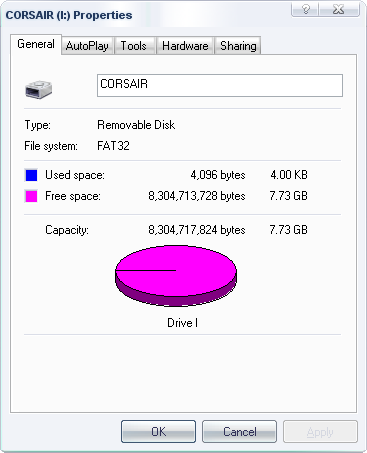The height and width of the screenshot is (453, 367).
Task: Click the "CORSAIR (I:) Properties" title text
Action: tap(69, 15)
